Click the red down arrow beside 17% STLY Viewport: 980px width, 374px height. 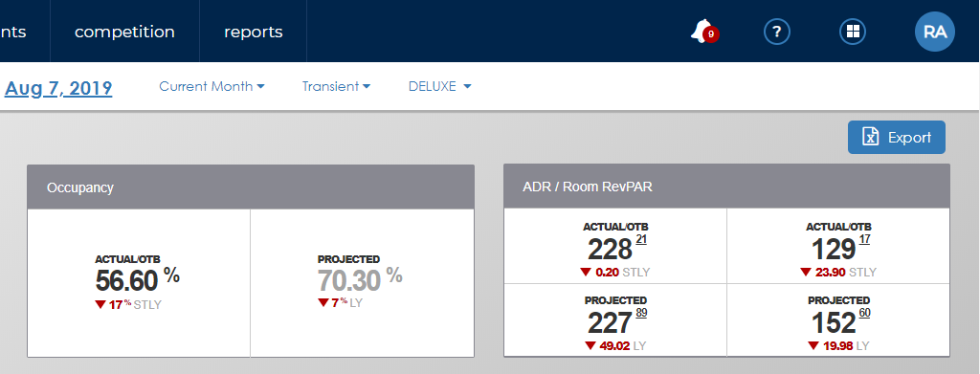click(x=100, y=305)
